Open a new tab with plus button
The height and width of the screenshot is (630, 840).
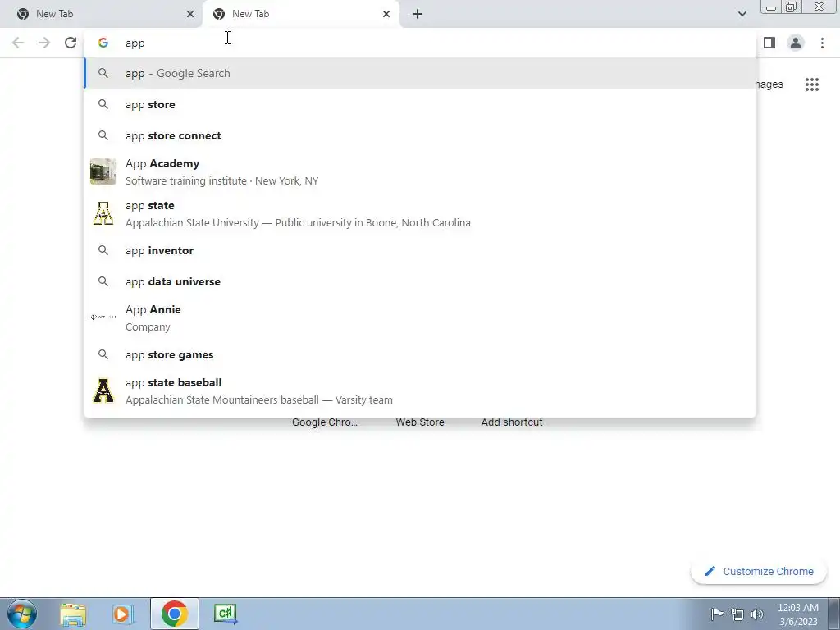(418, 14)
